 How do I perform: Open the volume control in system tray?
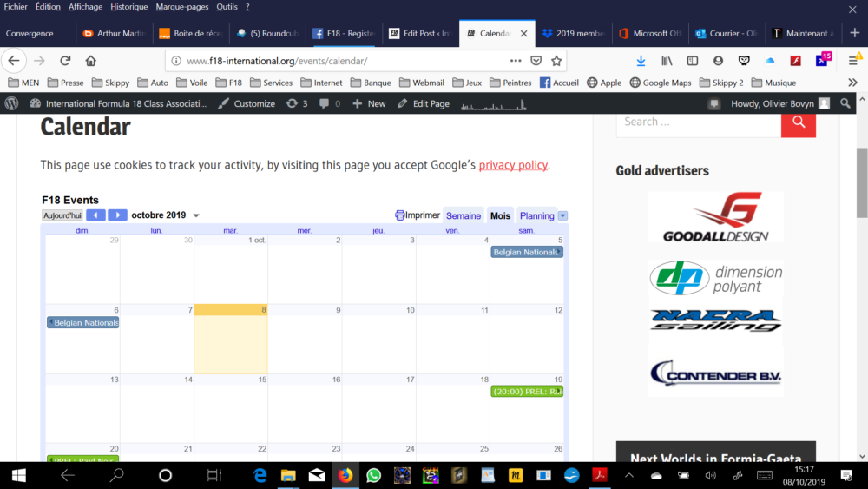click(x=710, y=475)
